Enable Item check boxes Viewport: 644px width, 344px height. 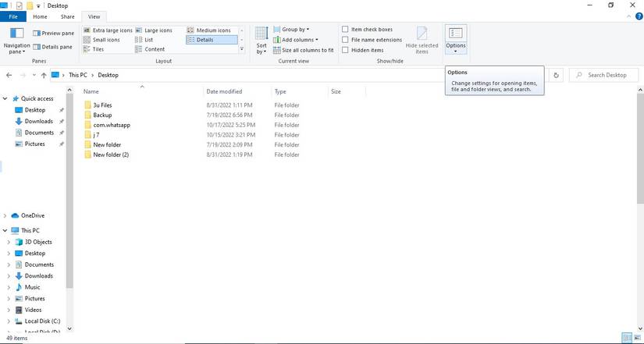click(345, 29)
